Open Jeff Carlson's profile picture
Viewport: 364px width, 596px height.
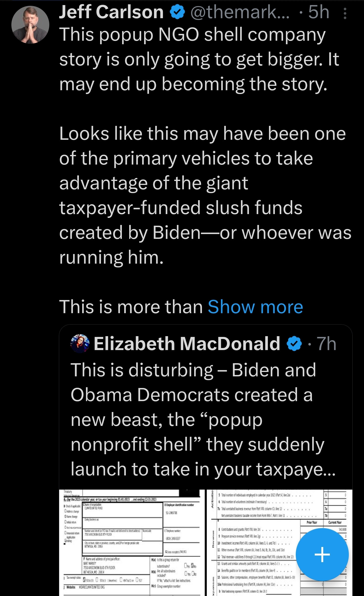[30, 25]
